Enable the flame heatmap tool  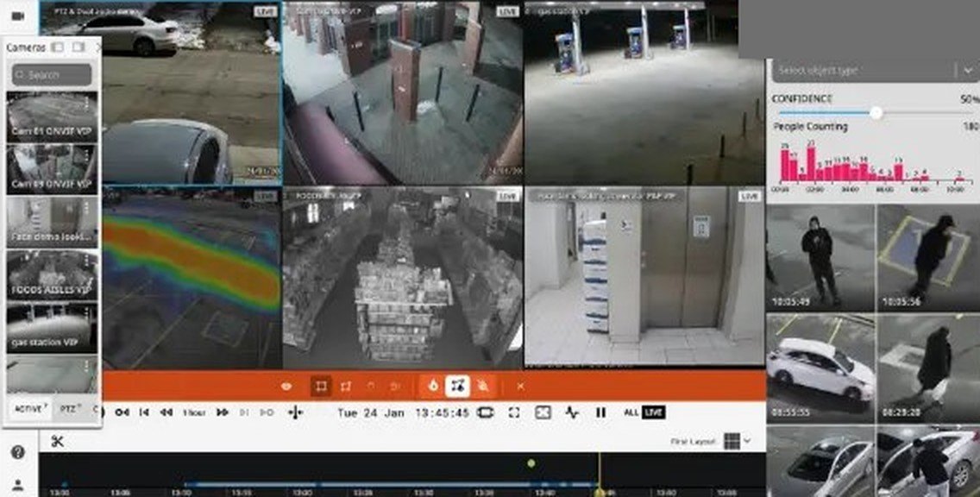[x=433, y=387]
